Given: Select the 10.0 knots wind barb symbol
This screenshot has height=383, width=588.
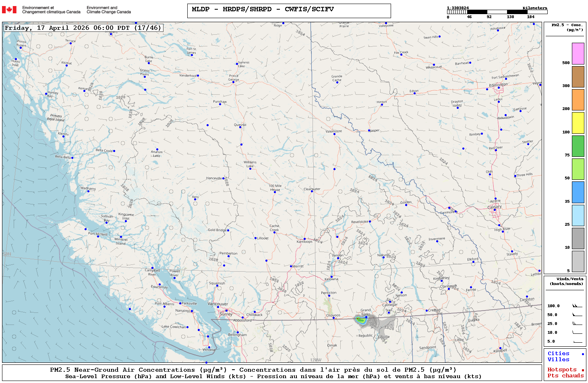Looking at the screenshot, I should (x=577, y=333).
